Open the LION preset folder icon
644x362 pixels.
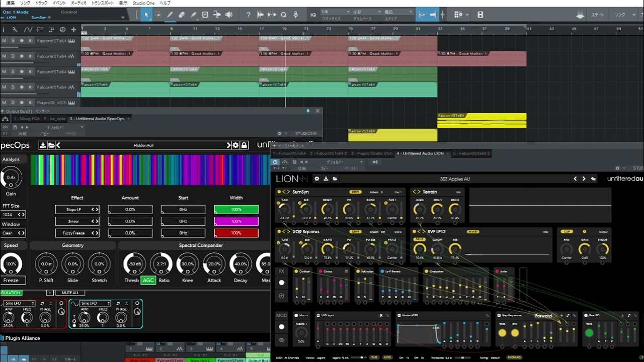tap(335, 178)
